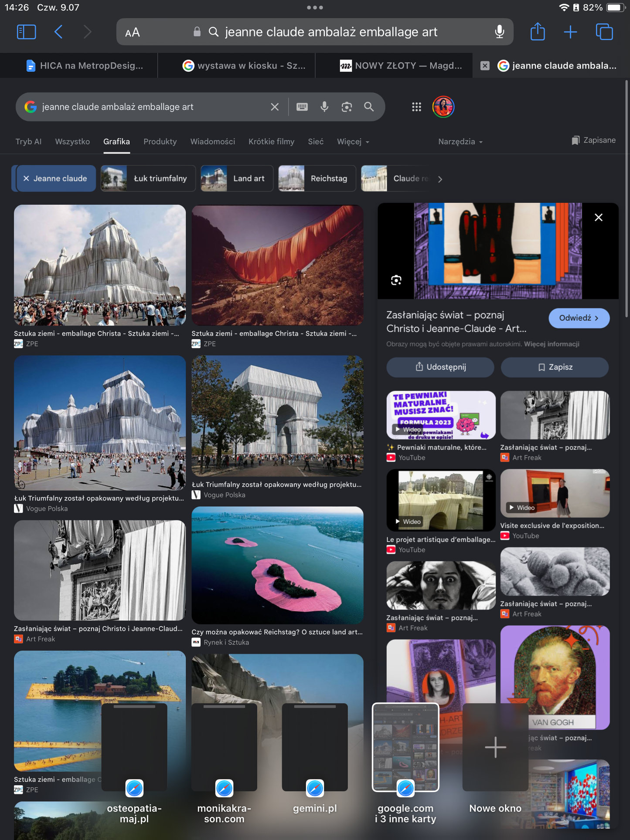Clear the Google search field with X
This screenshot has width=630, height=840.
(275, 107)
